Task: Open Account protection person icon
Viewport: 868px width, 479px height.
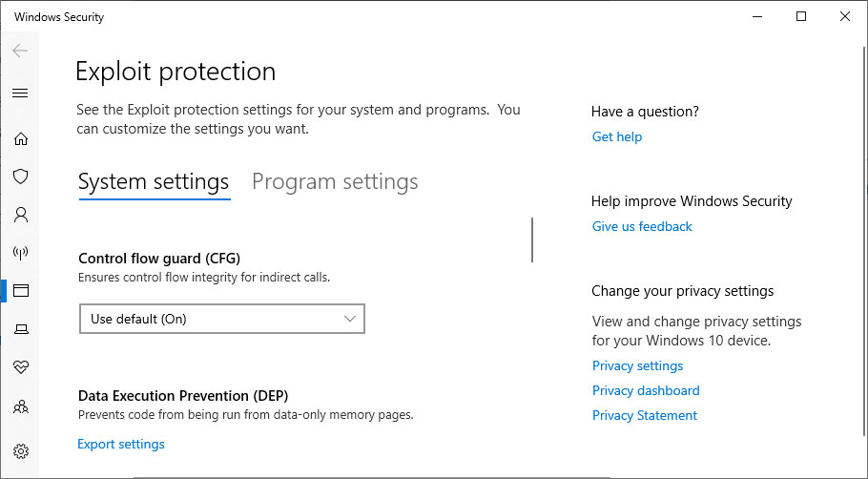Action: tap(20, 215)
